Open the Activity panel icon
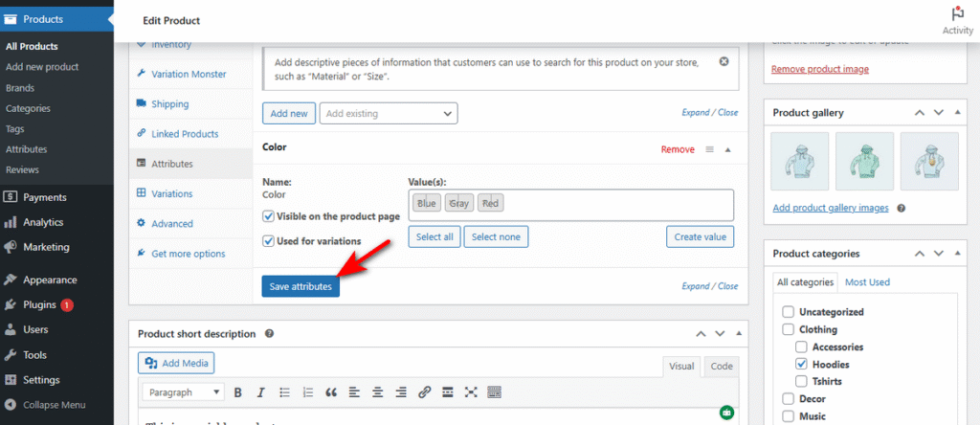980x425 pixels. pos(957,13)
